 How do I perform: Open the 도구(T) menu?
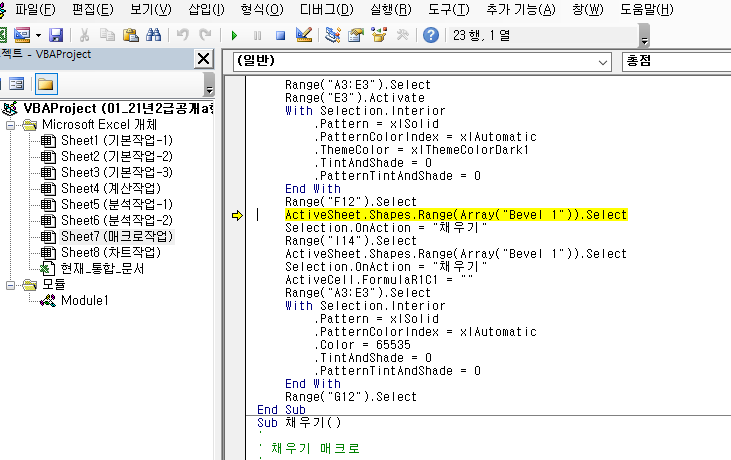(448, 9)
